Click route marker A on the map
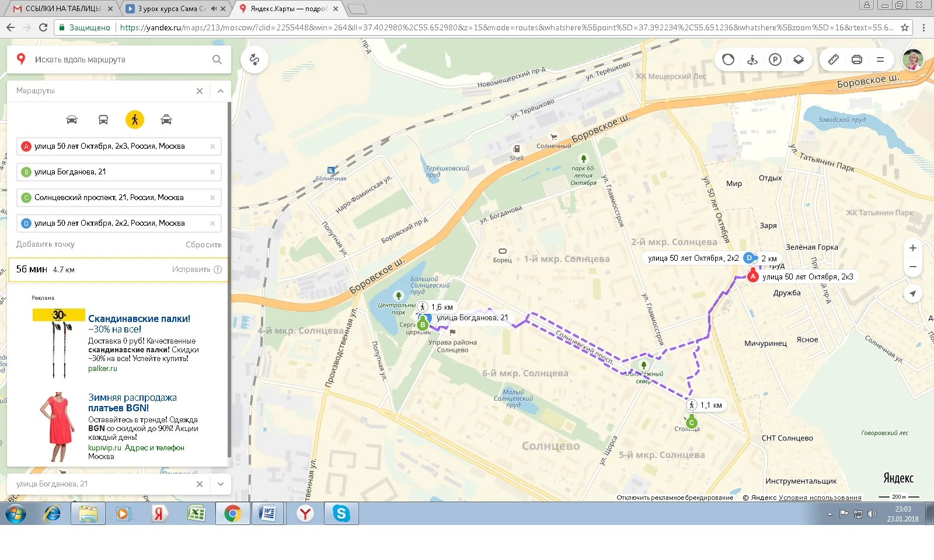This screenshot has height=560, width=934. (x=753, y=276)
